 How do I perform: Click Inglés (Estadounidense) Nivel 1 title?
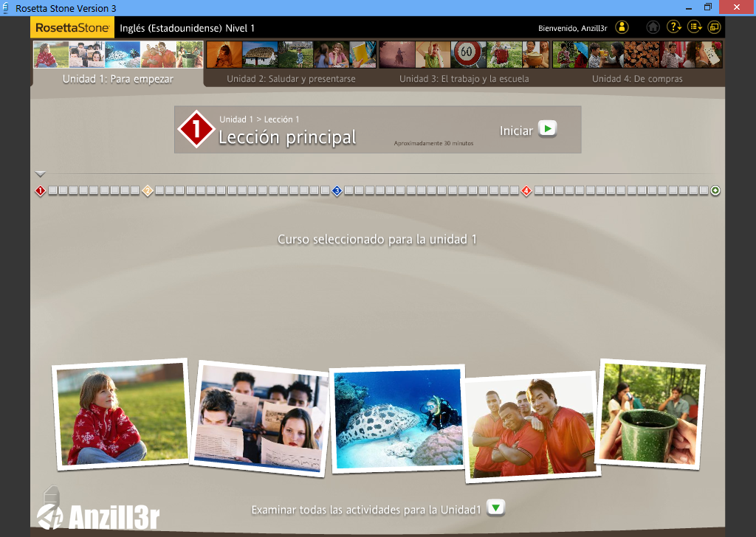(187, 29)
